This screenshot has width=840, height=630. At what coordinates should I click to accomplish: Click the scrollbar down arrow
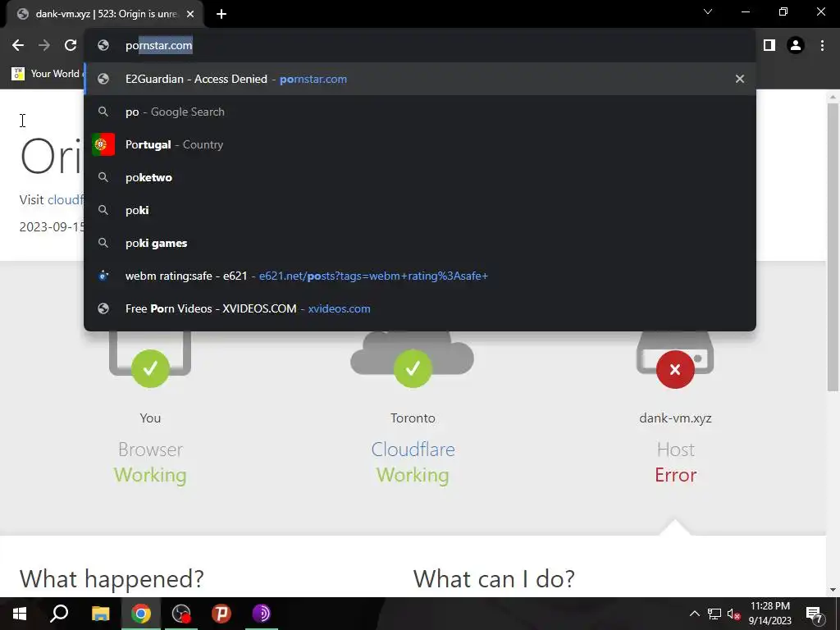(833, 590)
